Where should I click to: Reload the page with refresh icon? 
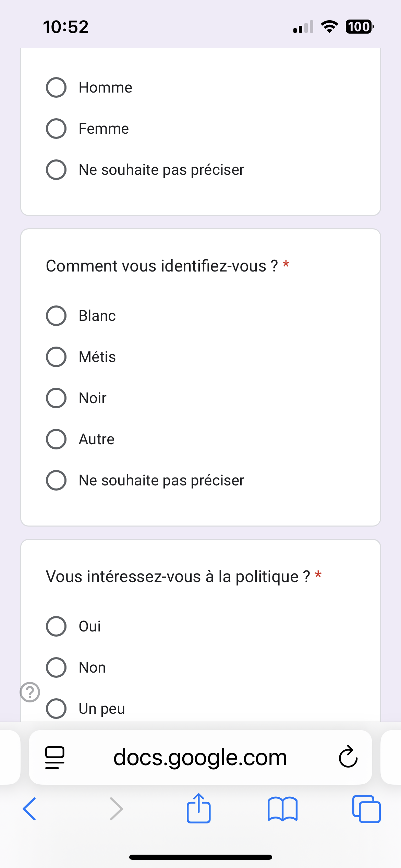pyautogui.click(x=348, y=757)
